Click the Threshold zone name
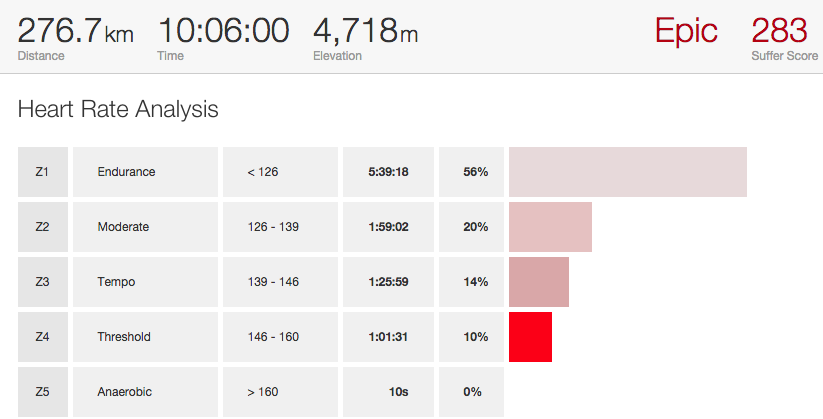This screenshot has width=823, height=419. click(x=124, y=337)
